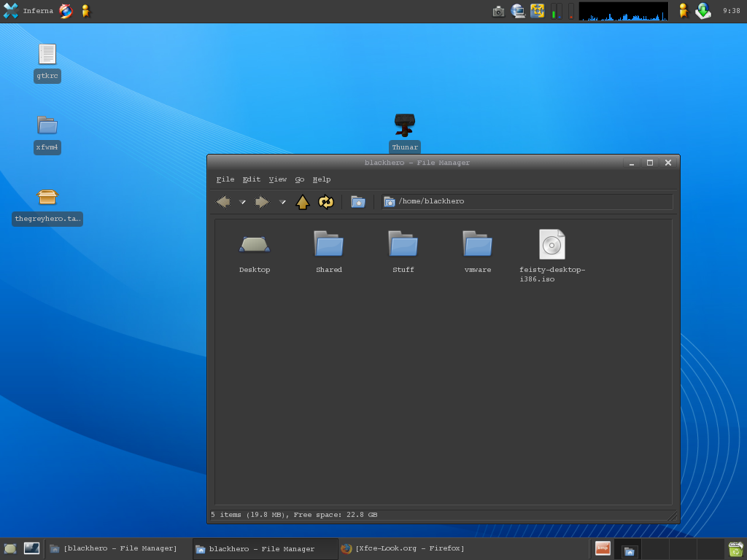Click the show desktop icon in bottom panel
Image resolution: width=747 pixels, height=560 pixels.
(10, 548)
